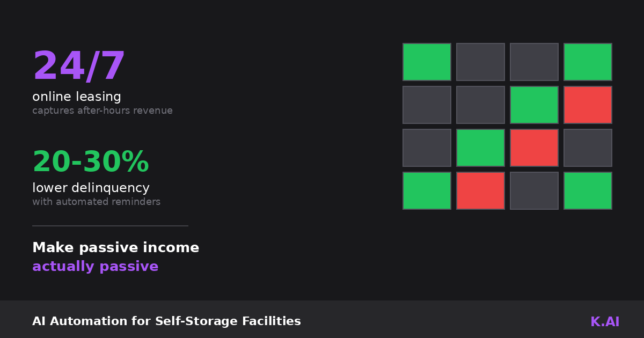Click the red unit in the grid's third row
The image size is (644, 338).
click(534, 148)
